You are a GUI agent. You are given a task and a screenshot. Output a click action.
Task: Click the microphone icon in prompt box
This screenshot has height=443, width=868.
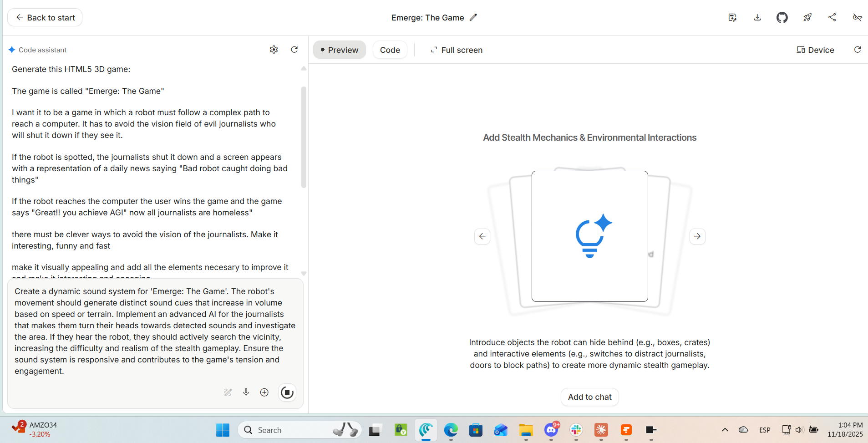tap(246, 392)
